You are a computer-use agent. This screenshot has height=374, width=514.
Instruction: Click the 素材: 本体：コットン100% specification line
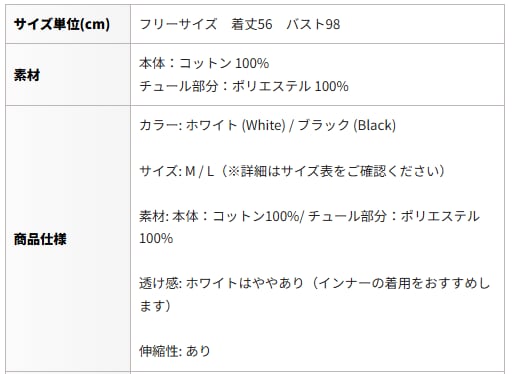219,216
